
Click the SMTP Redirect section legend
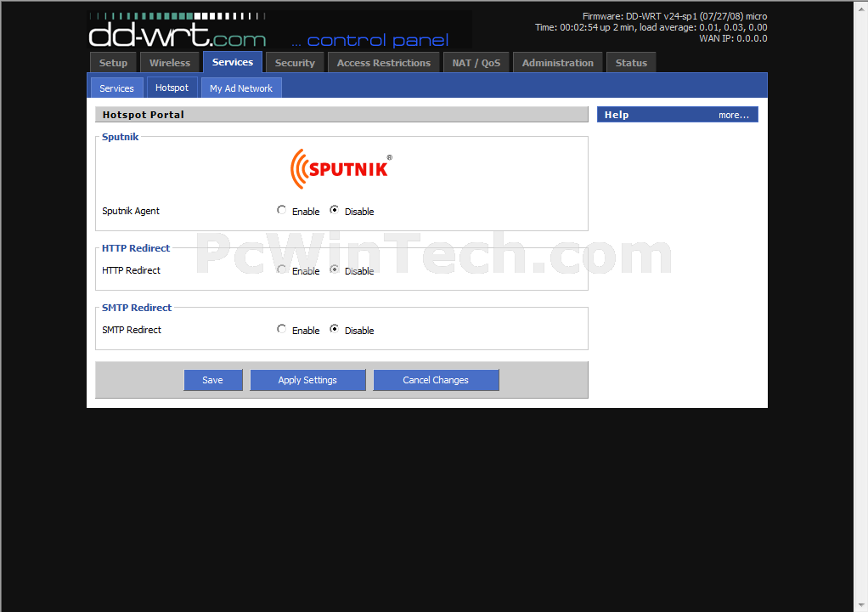coord(137,308)
